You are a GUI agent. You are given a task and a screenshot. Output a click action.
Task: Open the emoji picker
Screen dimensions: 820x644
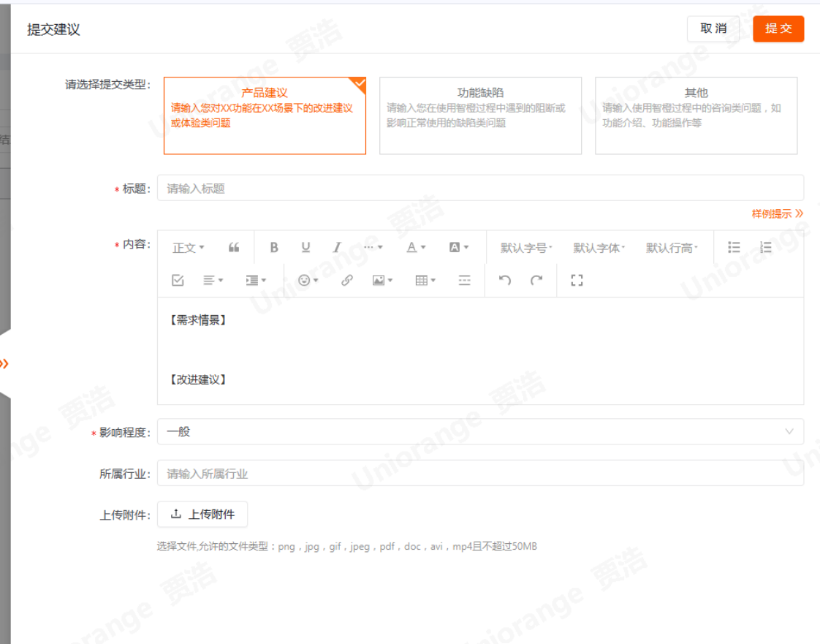pos(308,281)
